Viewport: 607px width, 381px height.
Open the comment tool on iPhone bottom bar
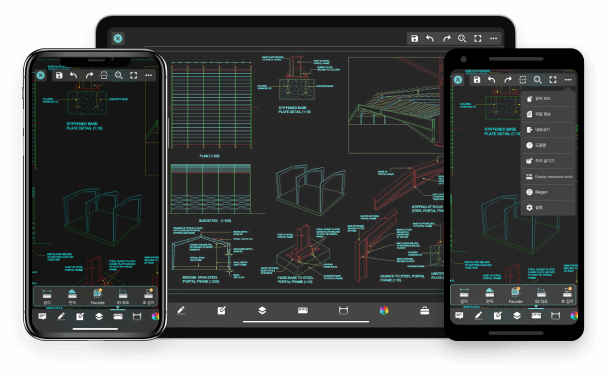point(42,317)
